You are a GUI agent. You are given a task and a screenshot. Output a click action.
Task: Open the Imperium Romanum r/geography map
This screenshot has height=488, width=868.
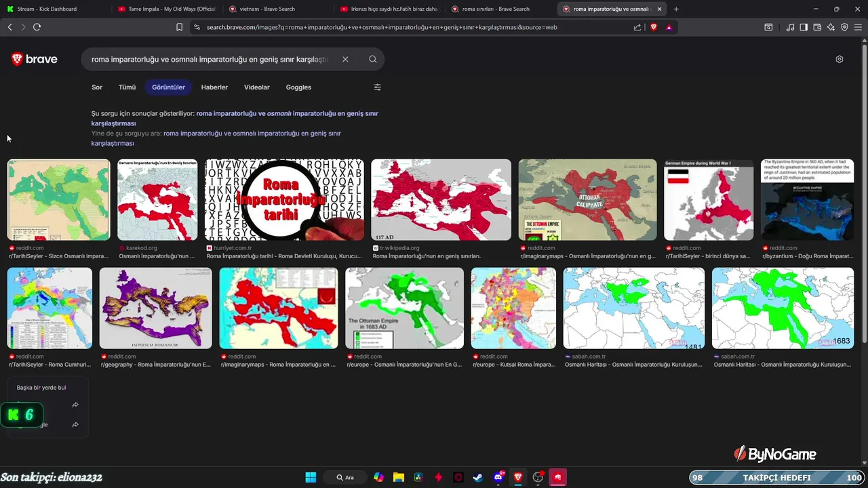(155, 308)
